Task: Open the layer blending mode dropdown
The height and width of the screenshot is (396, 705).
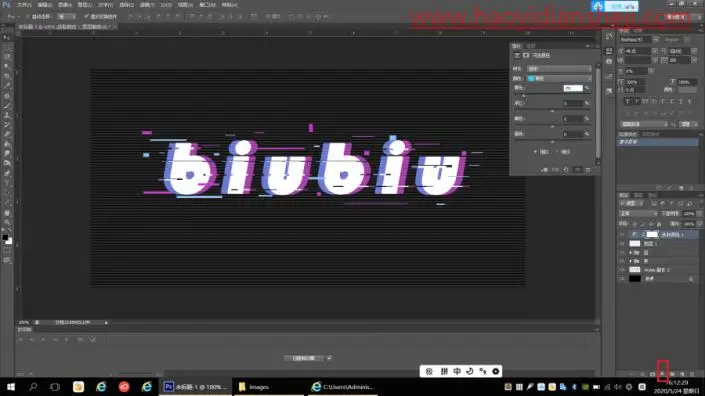Action: point(638,214)
